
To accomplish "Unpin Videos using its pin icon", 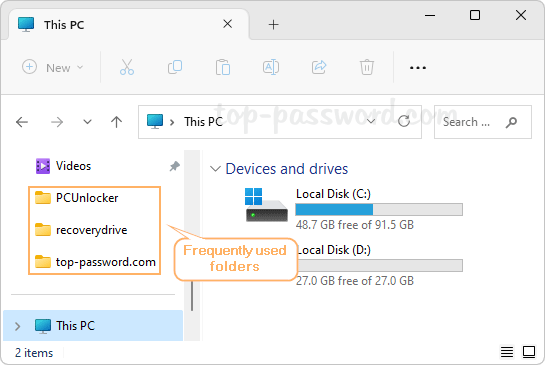I will tap(174, 166).
